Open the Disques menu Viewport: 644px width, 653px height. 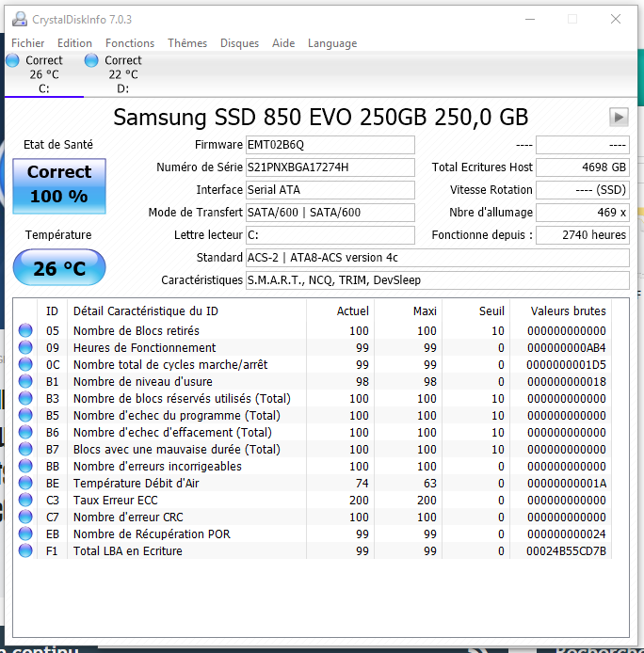point(239,43)
